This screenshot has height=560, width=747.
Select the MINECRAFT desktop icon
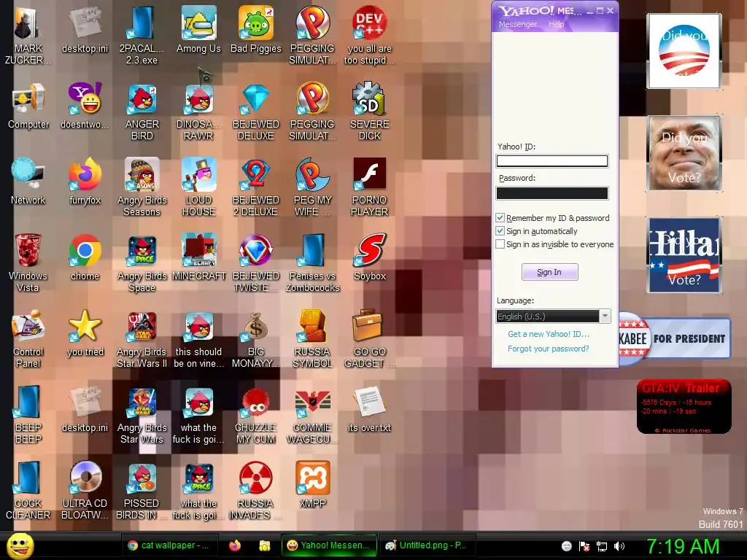click(198, 257)
